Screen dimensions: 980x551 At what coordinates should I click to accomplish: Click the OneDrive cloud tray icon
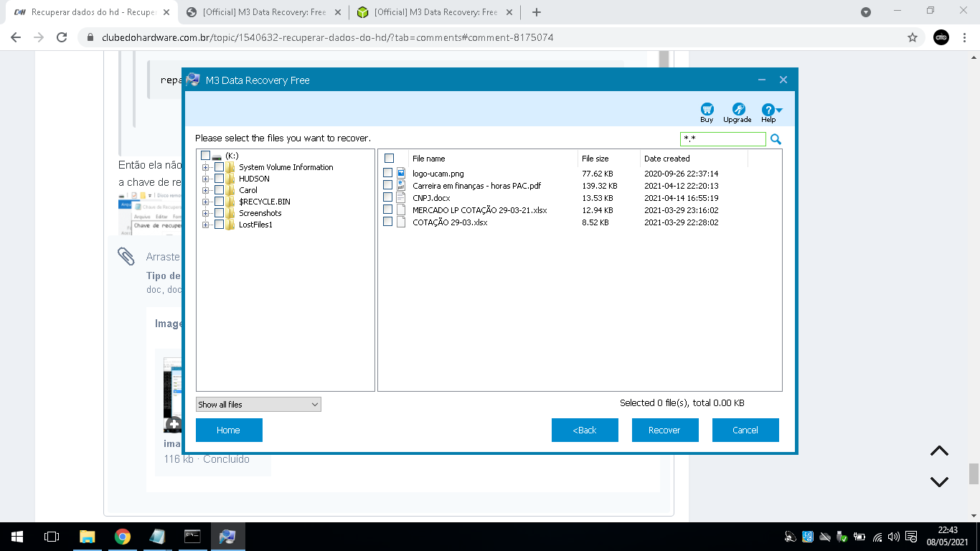825,537
